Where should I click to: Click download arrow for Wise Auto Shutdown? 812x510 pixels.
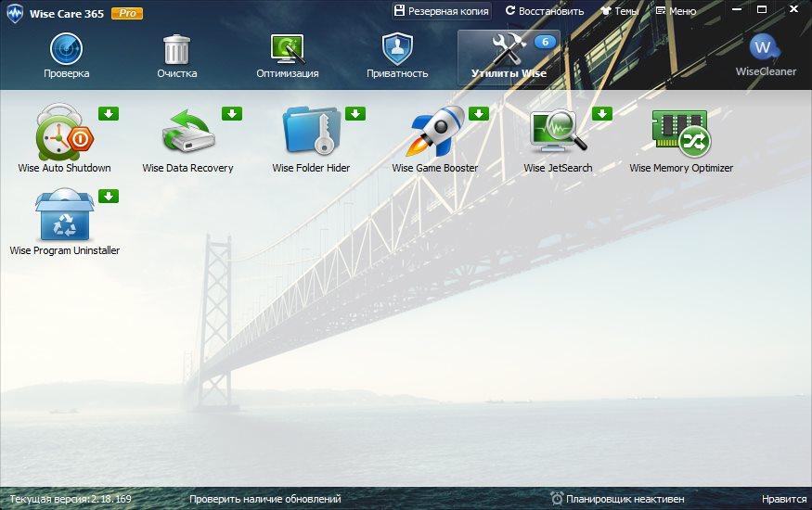(109, 113)
